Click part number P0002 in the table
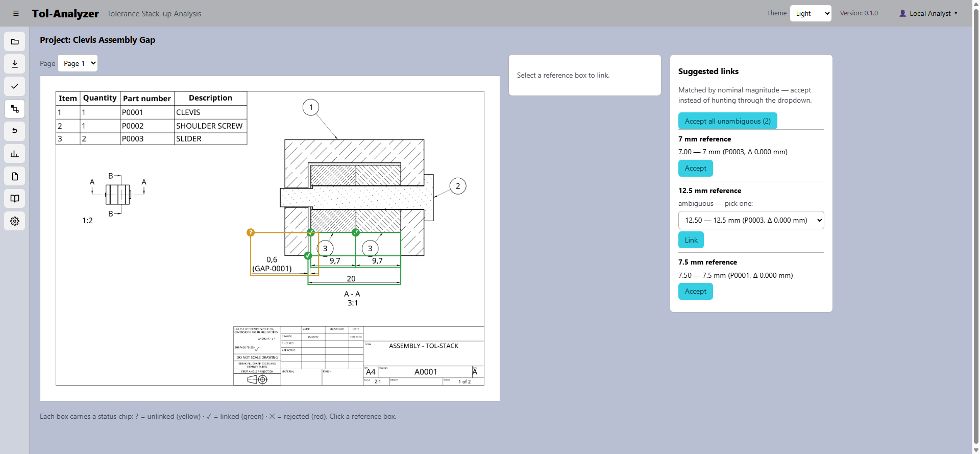980x454 pixels. [x=147, y=126]
